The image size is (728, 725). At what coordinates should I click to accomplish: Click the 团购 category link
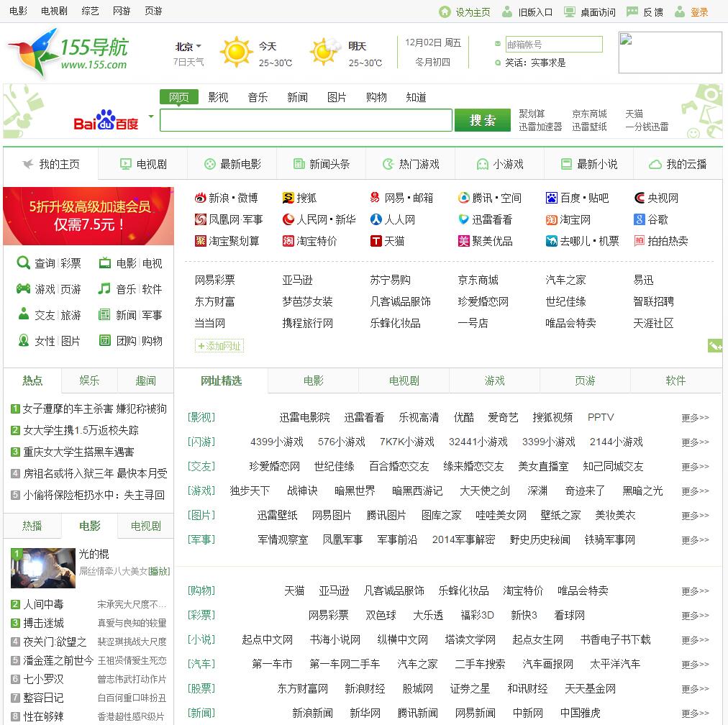click(x=126, y=341)
